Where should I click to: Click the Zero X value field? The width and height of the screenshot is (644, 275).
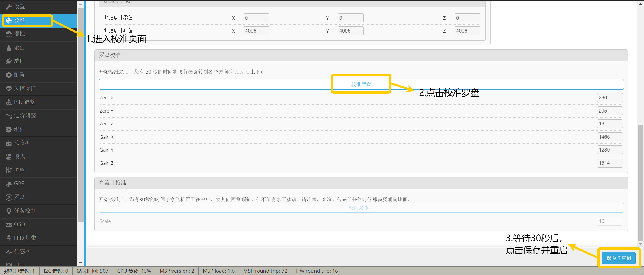click(x=609, y=98)
